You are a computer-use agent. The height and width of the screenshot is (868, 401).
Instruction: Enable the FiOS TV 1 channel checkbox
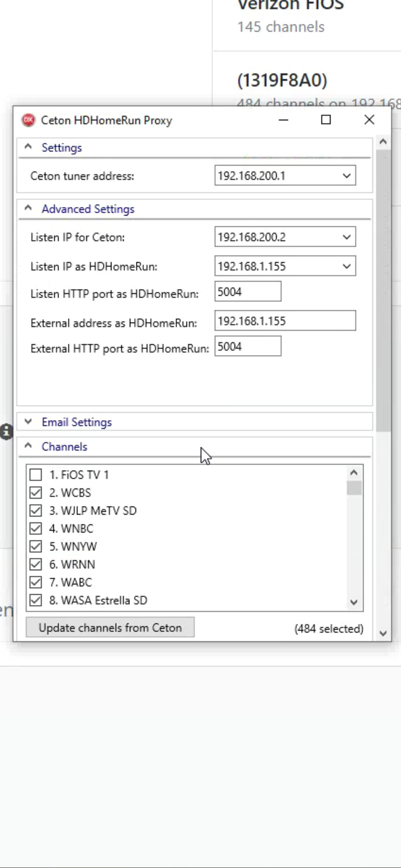pos(36,475)
